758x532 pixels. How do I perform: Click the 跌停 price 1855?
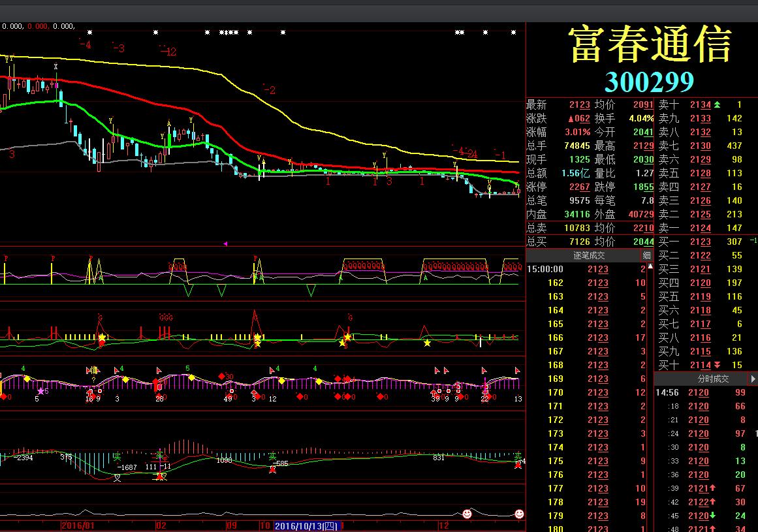point(644,187)
